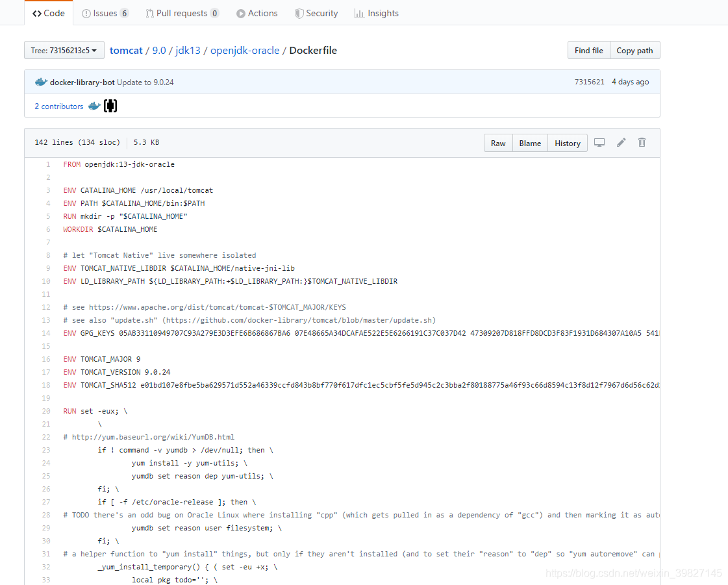The image size is (728, 585).
Task: Click the 142 lines (134 sloc) info
Action: [x=77, y=142]
